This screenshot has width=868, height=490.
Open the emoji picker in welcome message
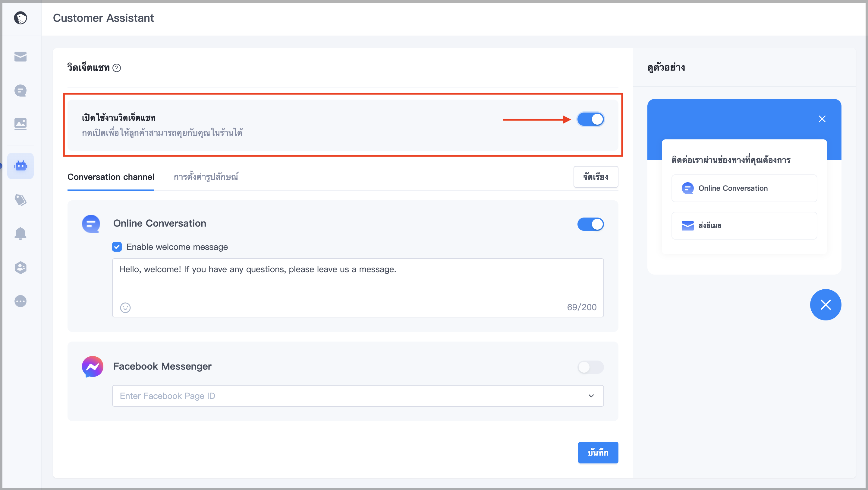(x=125, y=307)
